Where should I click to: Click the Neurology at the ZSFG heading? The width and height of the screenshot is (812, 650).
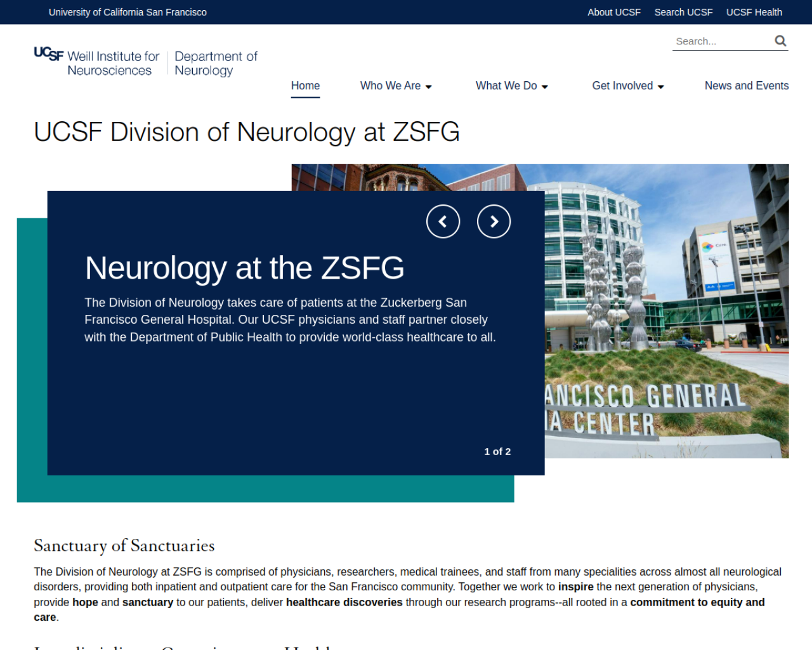coord(244,268)
